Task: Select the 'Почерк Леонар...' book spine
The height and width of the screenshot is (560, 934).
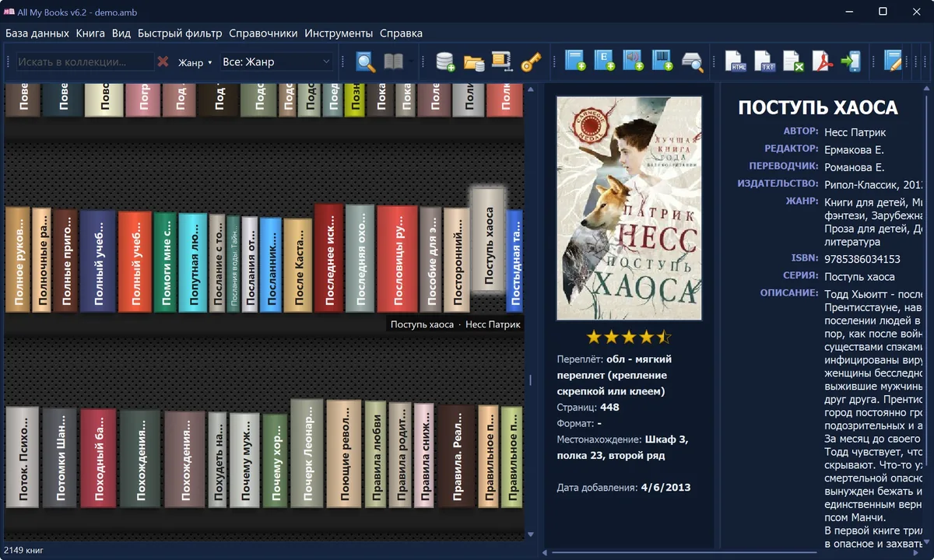Action: [307, 453]
